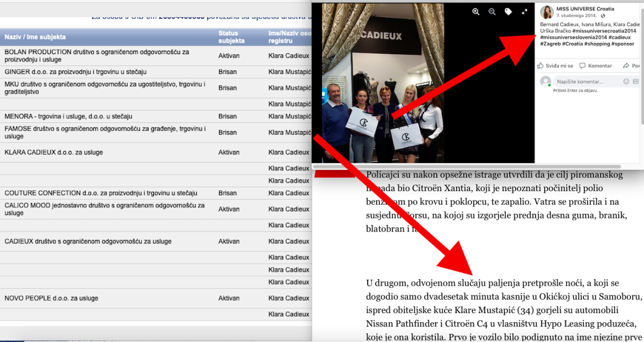Click the Naziv / Ime subjekta column header

35,37
